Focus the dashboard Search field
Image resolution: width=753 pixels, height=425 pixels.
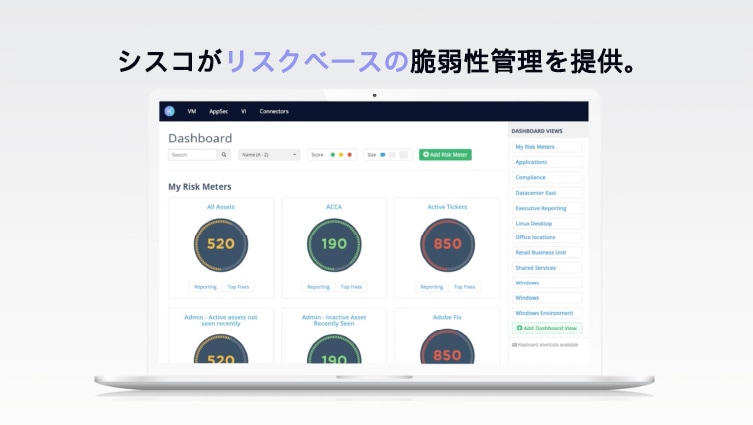click(193, 155)
